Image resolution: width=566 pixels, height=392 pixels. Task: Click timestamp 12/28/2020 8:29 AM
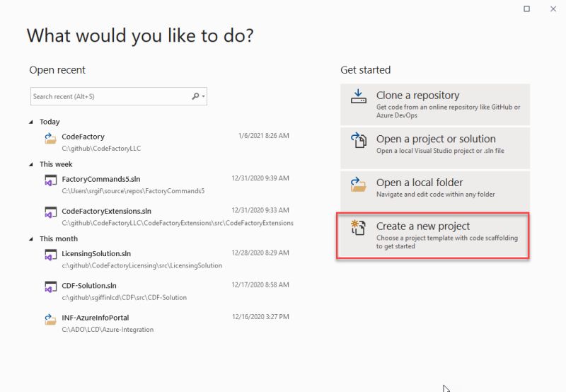click(x=260, y=253)
